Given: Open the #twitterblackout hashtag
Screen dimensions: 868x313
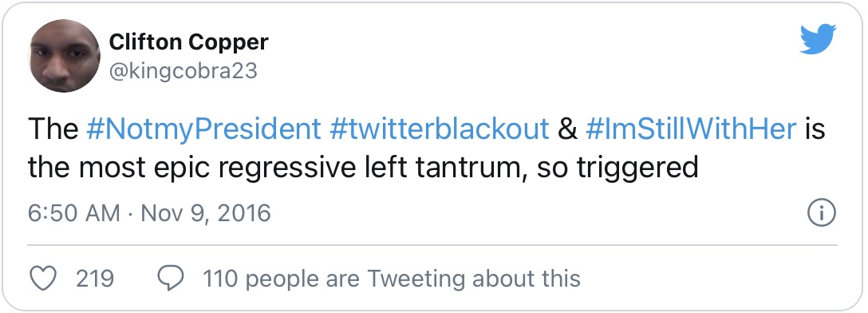Looking at the screenshot, I should (x=439, y=129).
